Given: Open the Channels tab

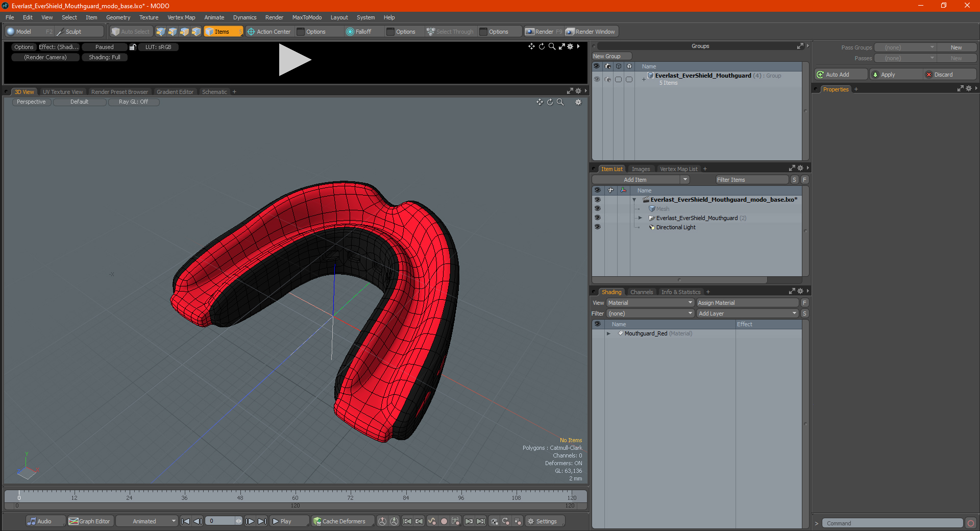Looking at the screenshot, I should (642, 292).
